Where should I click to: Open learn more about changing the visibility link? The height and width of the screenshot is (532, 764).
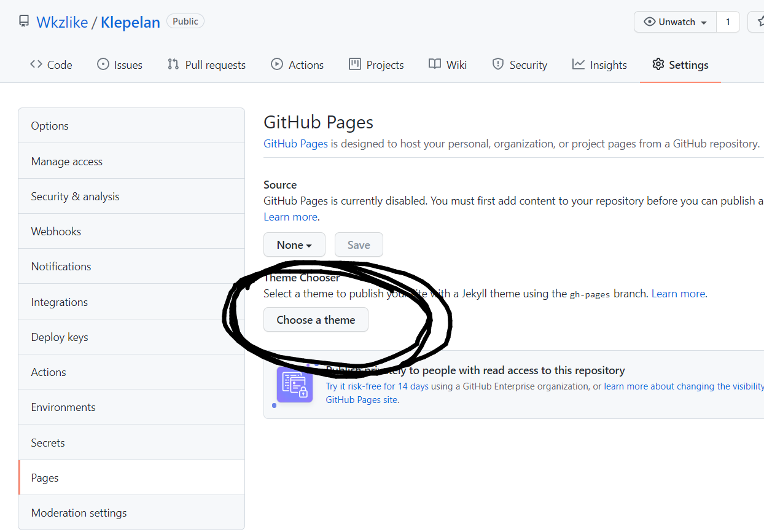684,386
